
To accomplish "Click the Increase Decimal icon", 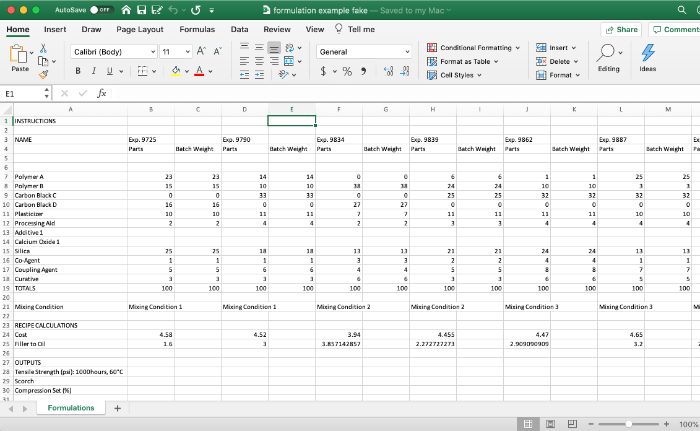I will click(x=388, y=71).
